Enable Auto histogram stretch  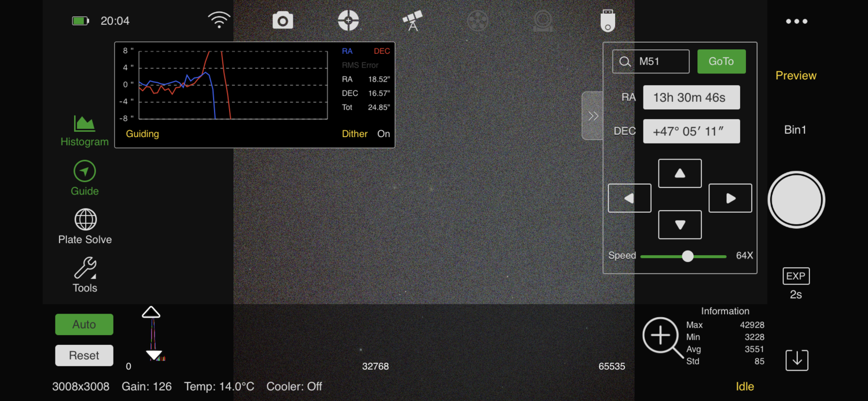pyautogui.click(x=84, y=325)
